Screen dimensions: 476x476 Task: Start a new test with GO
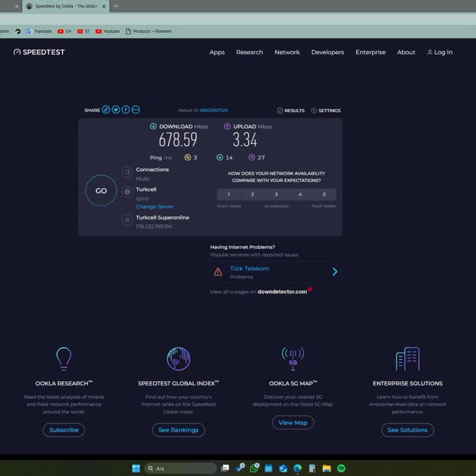pos(101,191)
